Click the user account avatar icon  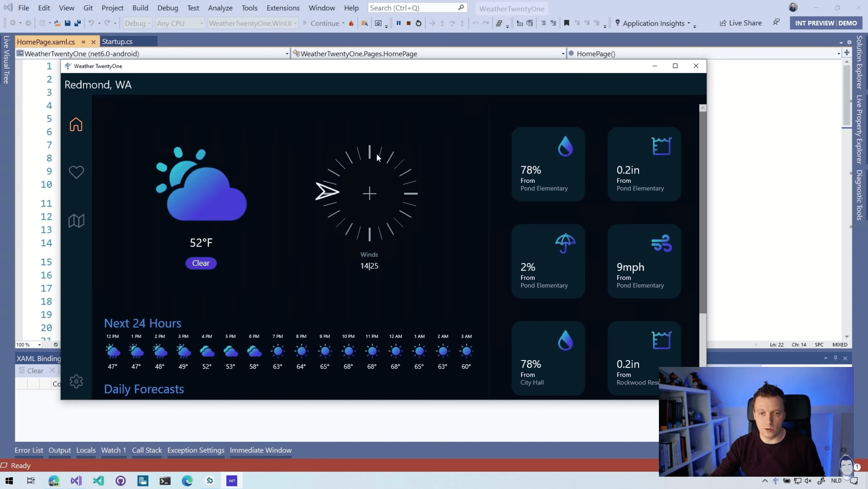tap(793, 7)
